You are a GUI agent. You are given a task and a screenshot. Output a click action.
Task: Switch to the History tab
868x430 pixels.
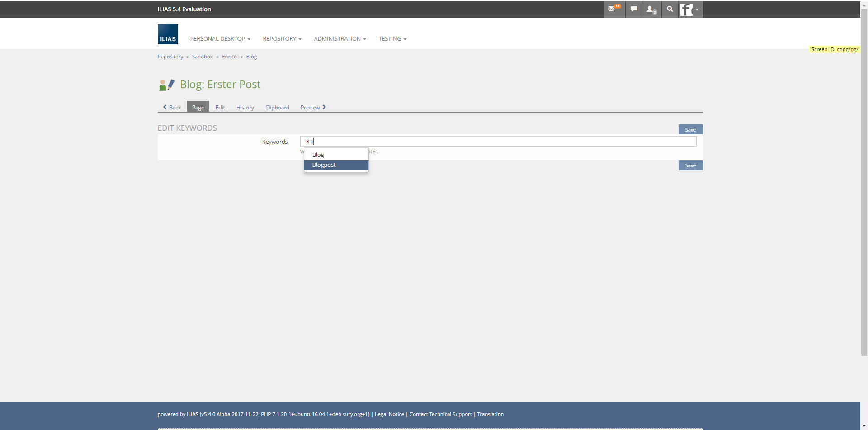245,108
